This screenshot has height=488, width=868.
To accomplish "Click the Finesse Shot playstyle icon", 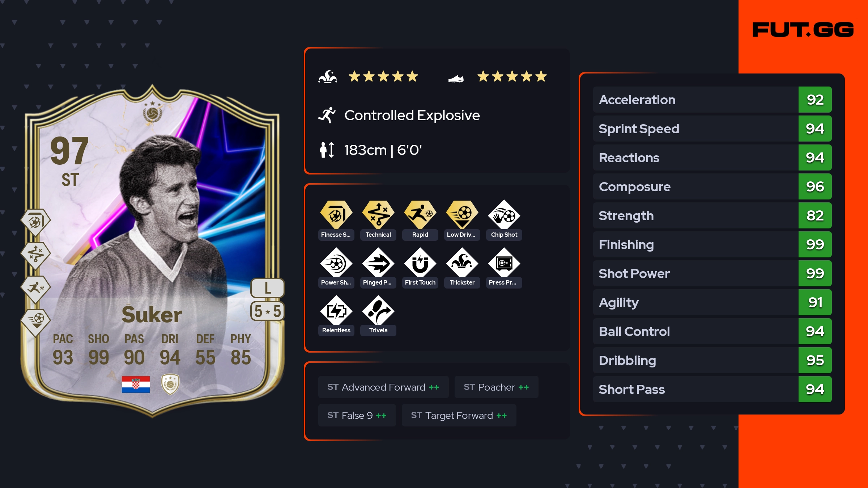I will tap(336, 215).
